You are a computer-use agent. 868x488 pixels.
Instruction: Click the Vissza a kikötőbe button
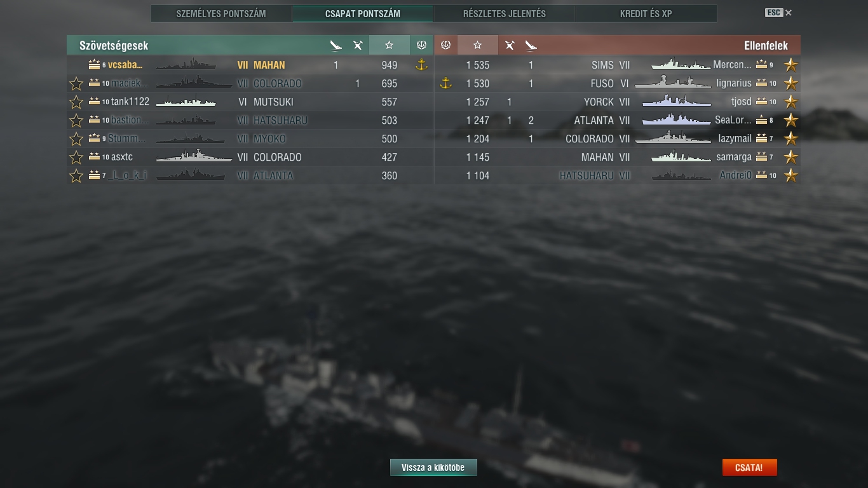[x=433, y=468]
